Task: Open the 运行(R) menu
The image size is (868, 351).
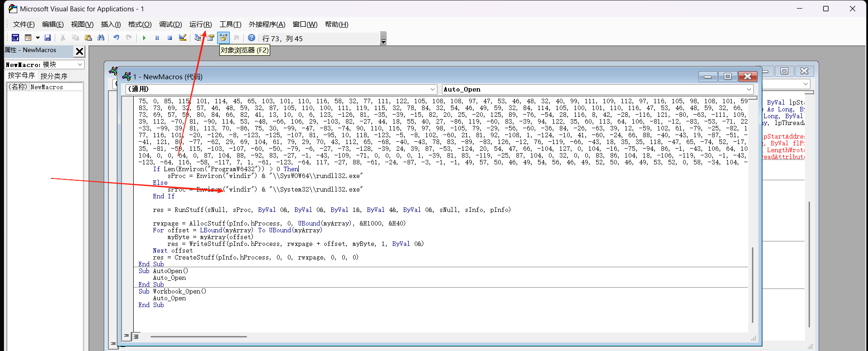Action: click(200, 24)
